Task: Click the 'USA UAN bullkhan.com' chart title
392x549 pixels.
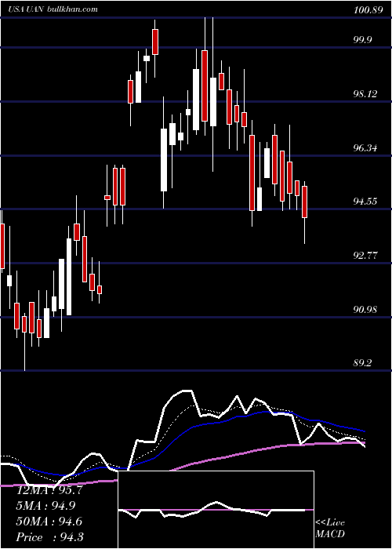Action: point(53,9)
